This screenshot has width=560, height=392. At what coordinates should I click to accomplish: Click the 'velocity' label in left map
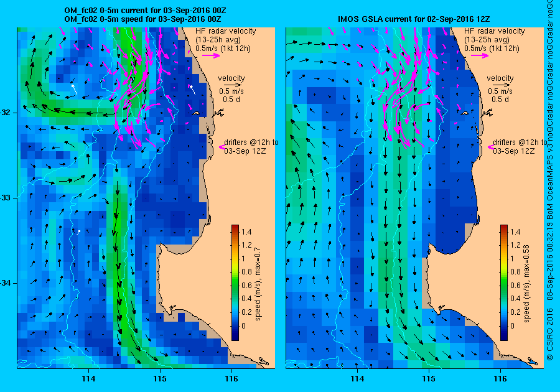click(x=231, y=78)
